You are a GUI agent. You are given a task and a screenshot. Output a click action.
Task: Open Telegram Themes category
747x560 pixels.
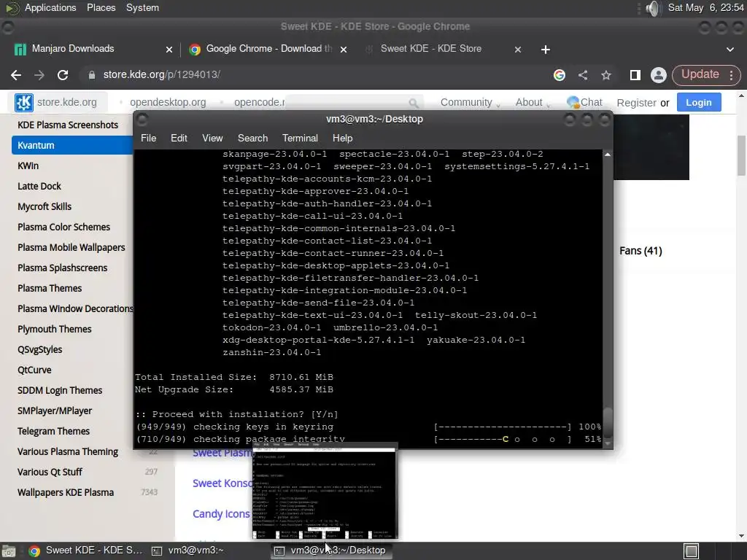53,432
